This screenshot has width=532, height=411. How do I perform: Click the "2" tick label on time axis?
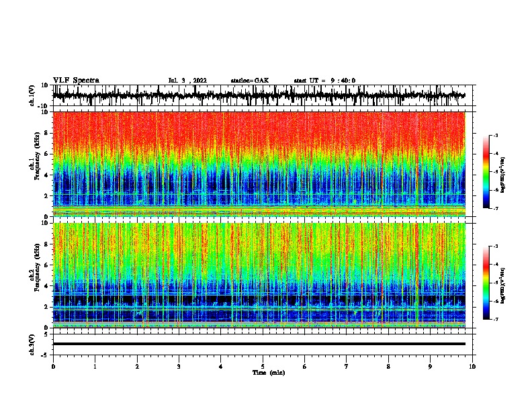pos(137,367)
